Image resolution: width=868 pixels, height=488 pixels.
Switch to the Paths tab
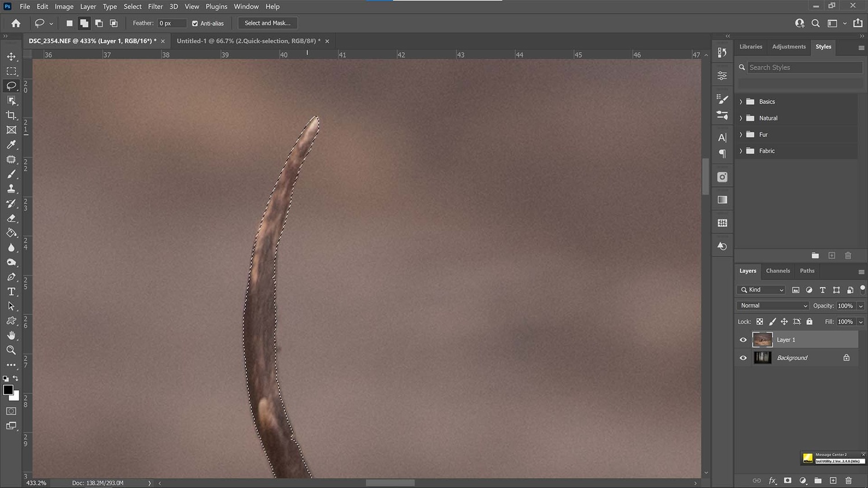[807, 271]
